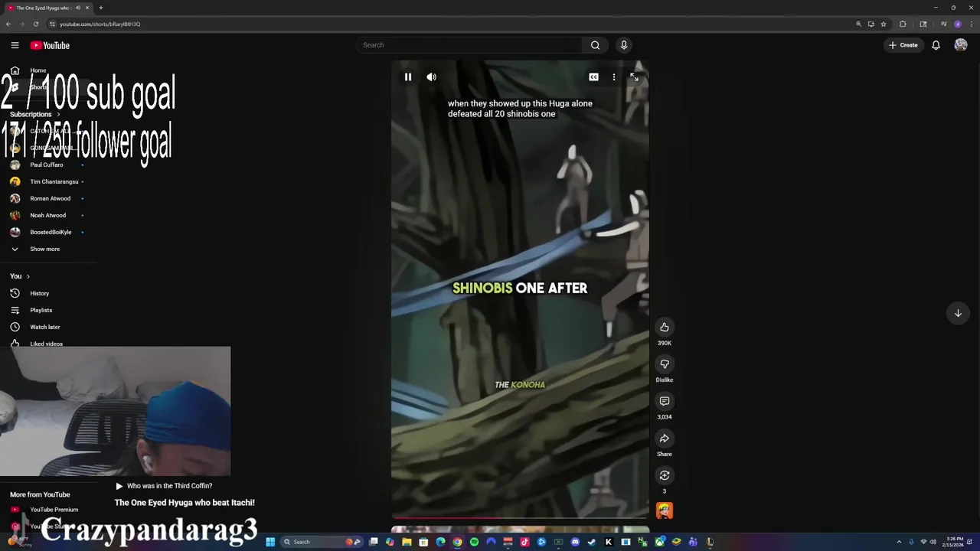The image size is (980, 551).
Task: Focus the YouTube search field
Action: tap(471, 45)
